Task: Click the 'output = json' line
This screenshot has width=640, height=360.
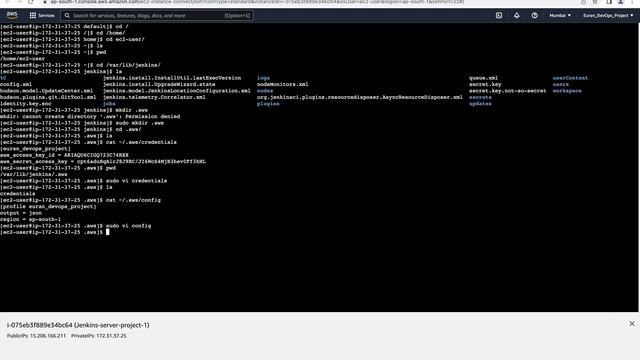Action: pyautogui.click(x=21, y=213)
